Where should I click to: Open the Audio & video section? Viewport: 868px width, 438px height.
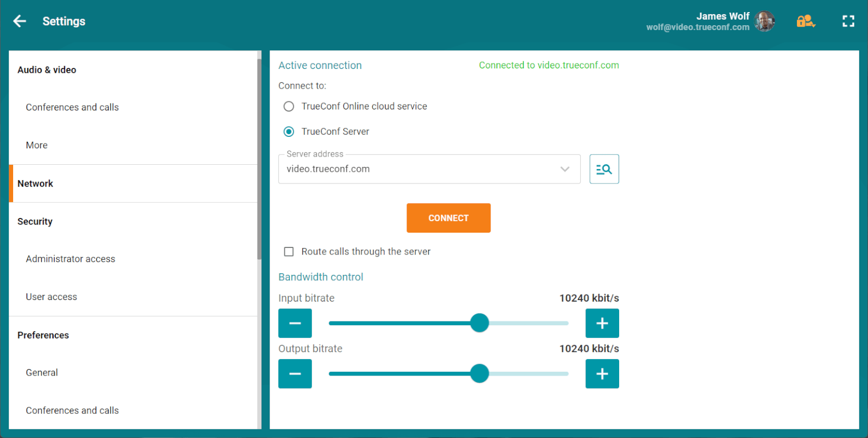133,70
